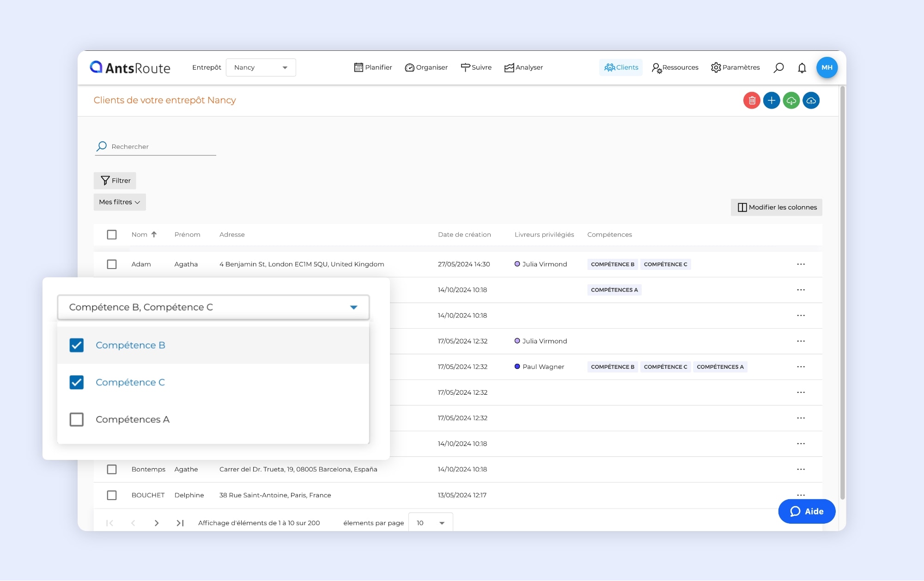Go to the last page arrow

[180, 523]
